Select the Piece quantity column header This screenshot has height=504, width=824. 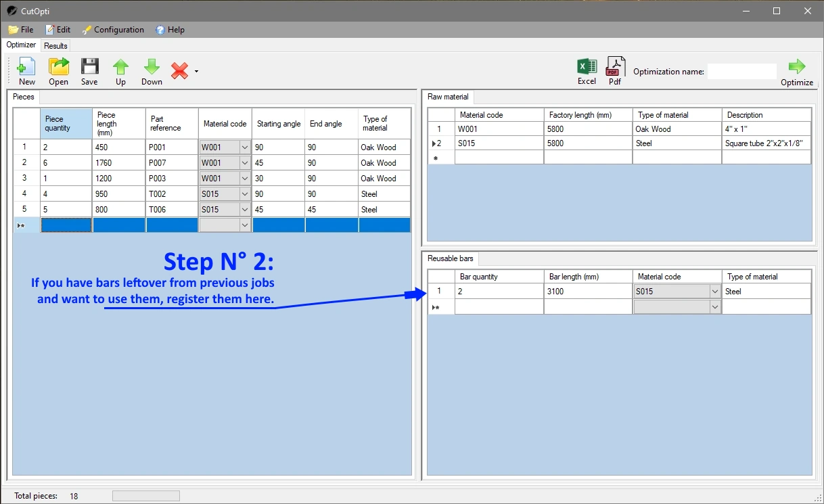point(66,124)
